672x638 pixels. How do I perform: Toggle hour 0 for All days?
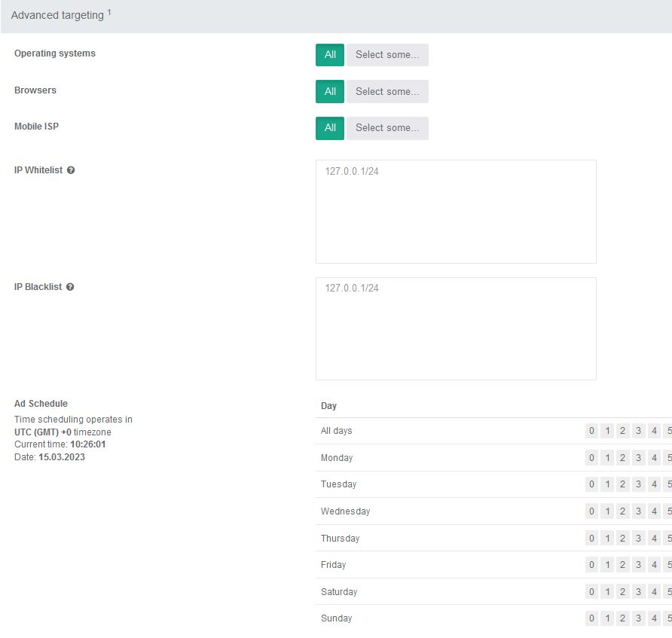coord(591,431)
